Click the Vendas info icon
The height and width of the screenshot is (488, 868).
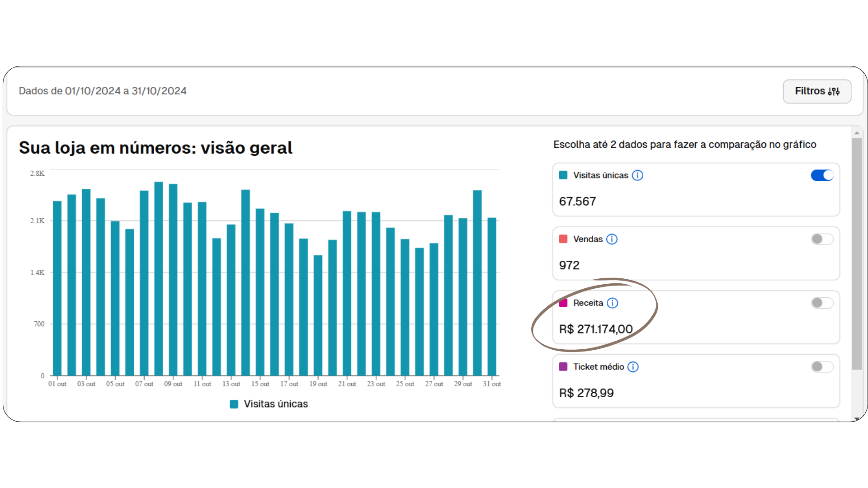pos(612,239)
